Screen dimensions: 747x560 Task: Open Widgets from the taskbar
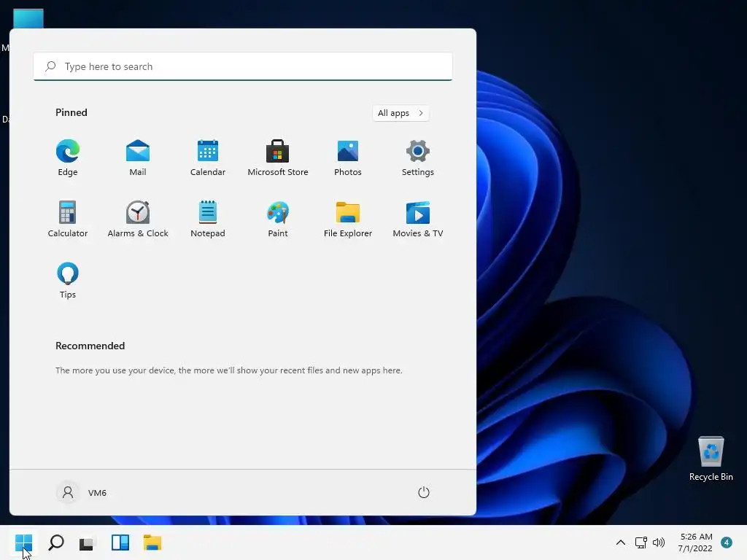[x=120, y=542]
